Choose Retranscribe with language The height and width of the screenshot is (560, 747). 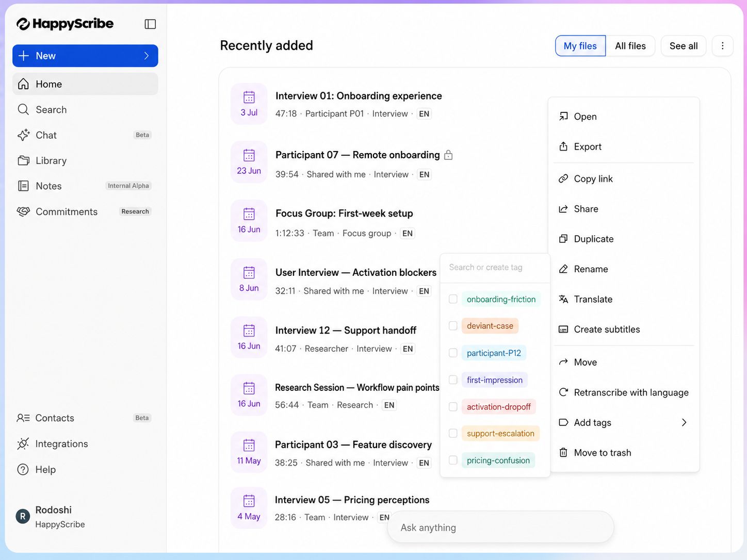click(624, 392)
